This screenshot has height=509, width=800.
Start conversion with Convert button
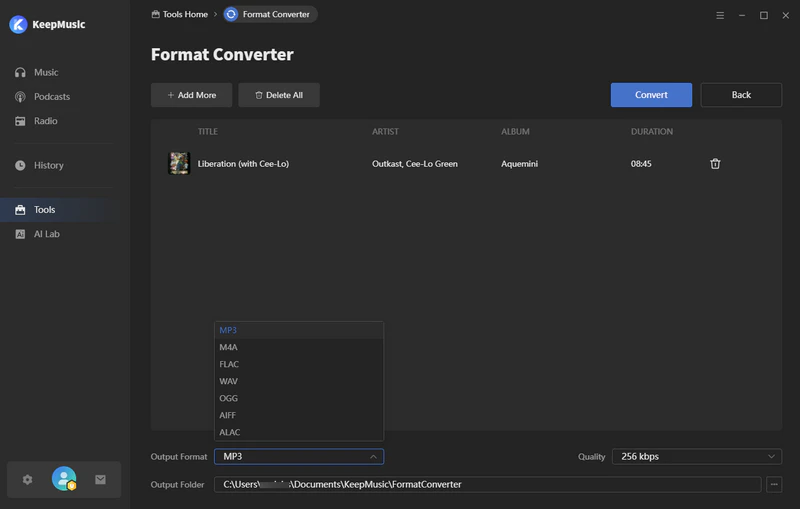[652, 95]
